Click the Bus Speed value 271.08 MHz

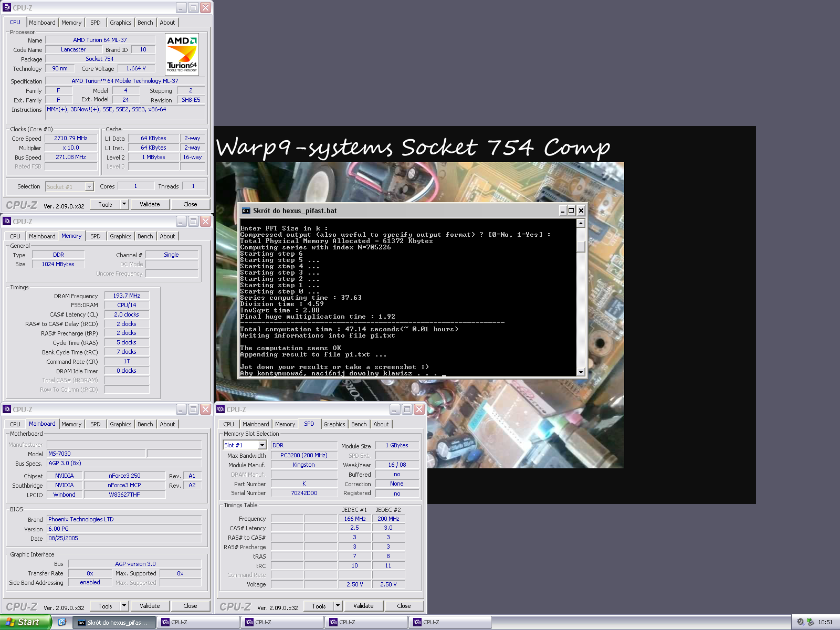click(71, 157)
